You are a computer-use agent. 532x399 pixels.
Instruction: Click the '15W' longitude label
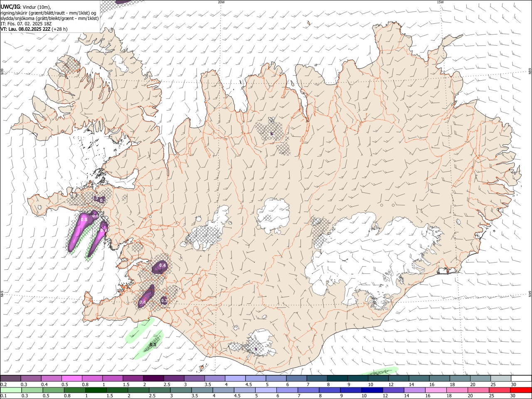440,2
